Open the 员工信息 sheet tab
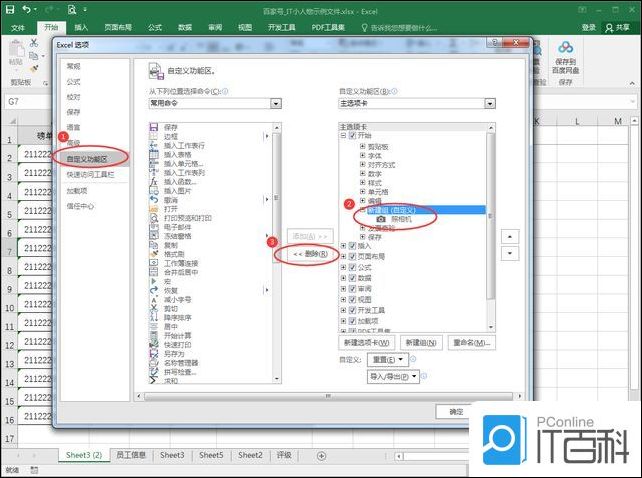This screenshot has height=478, width=642. pos(131,455)
